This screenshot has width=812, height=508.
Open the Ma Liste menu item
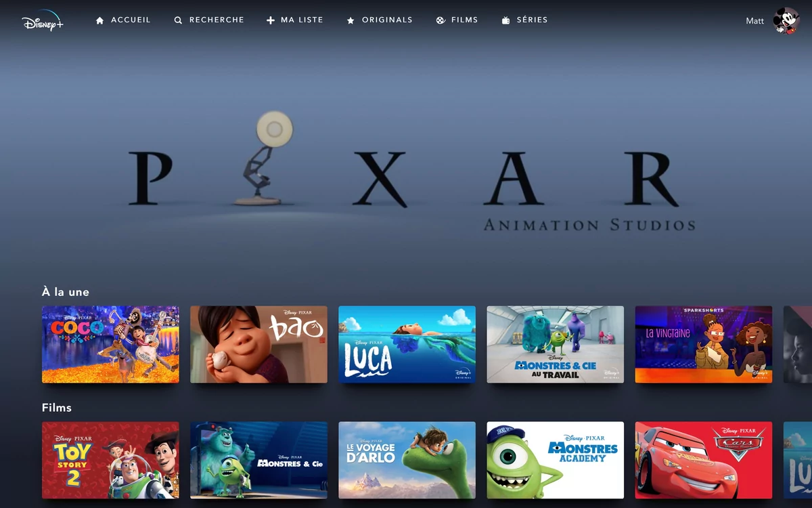point(302,20)
